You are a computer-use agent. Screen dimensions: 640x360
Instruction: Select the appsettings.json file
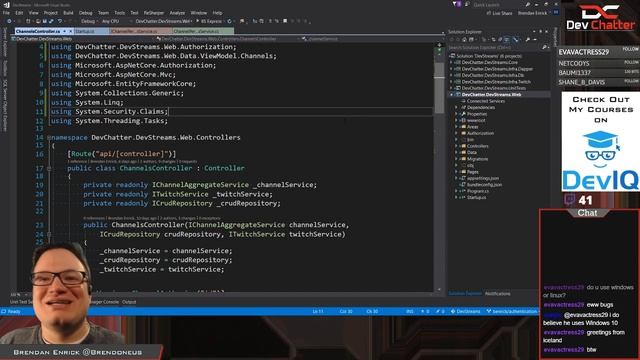(x=483, y=178)
